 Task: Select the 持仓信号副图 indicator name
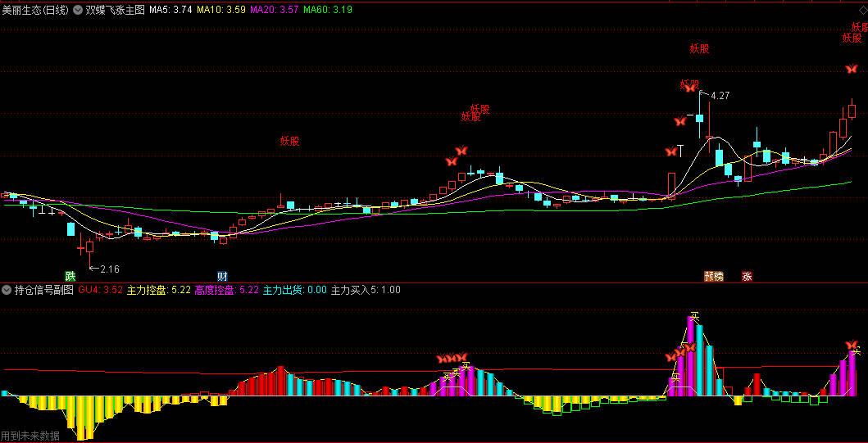coord(43,290)
